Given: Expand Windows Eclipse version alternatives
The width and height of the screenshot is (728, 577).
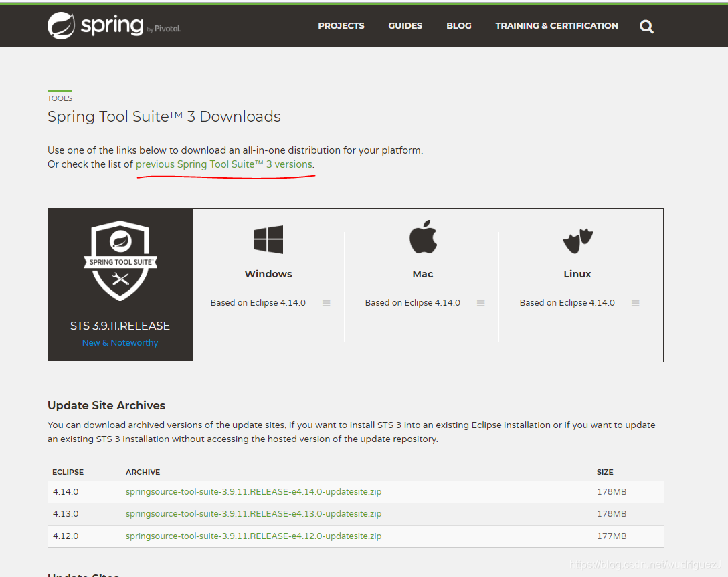Looking at the screenshot, I should point(327,302).
